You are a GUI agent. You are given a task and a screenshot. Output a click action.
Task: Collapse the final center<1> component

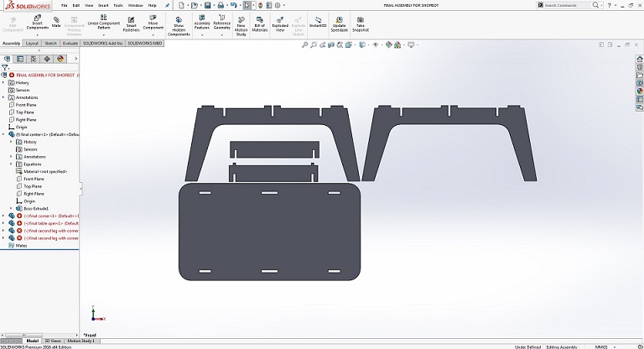point(3,134)
